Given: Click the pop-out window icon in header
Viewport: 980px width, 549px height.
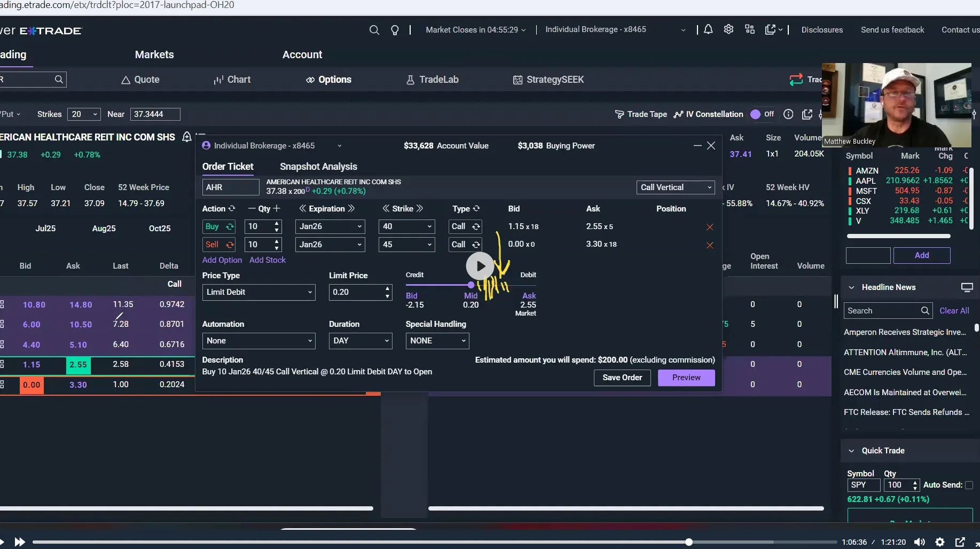Looking at the screenshot, I should pos(770,29).
